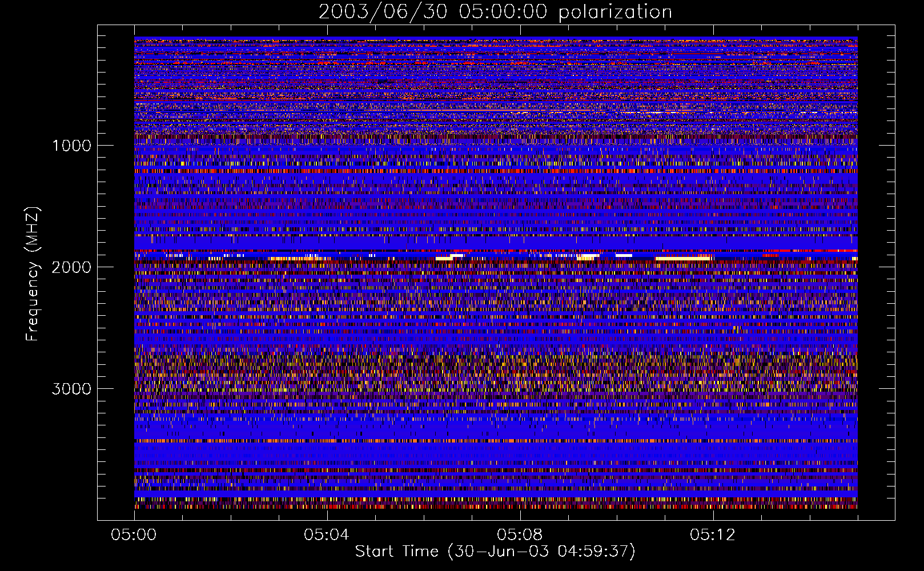Click the 05:08 time tick label
Viewport: 924px width, 571px height.
(520, 535)
